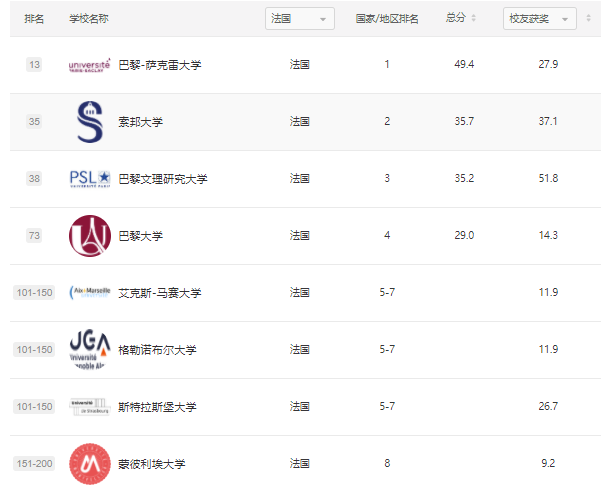Open the 格勒诺布尔大学 link
The image size is (613, 491).
[157, 350]
